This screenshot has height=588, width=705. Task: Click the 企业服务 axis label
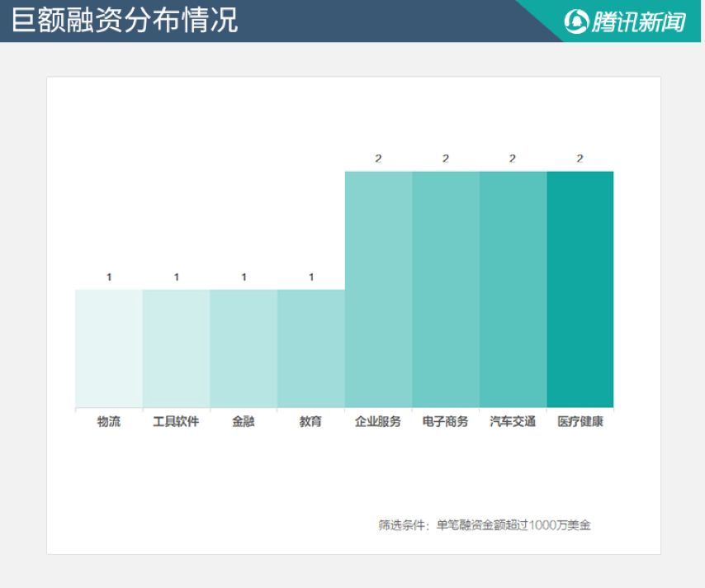pyautogui.click(x=378, y=421)
